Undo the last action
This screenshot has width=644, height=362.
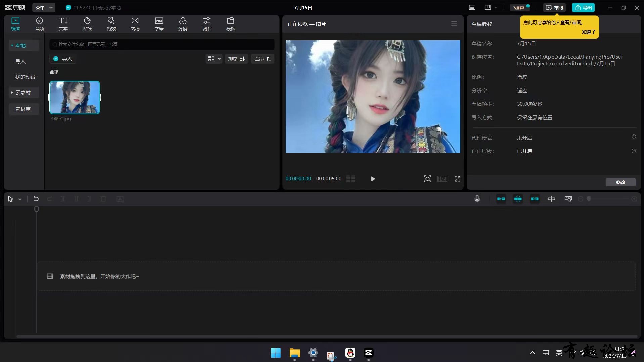36,199
